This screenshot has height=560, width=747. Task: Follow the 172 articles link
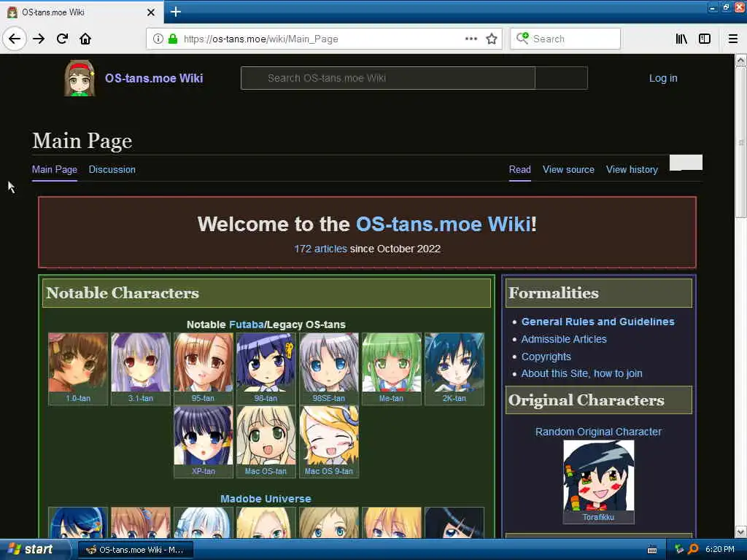tap(320, 249)
